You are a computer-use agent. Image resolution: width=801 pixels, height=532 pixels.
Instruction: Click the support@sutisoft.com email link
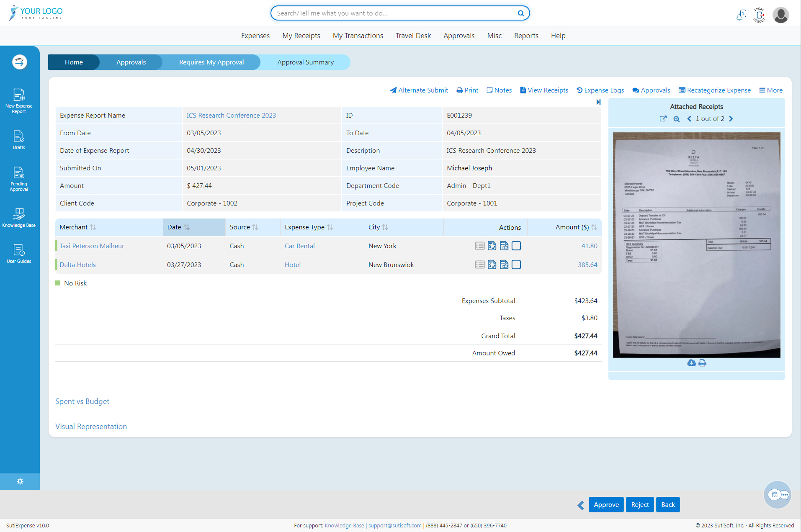coord(395,526)
